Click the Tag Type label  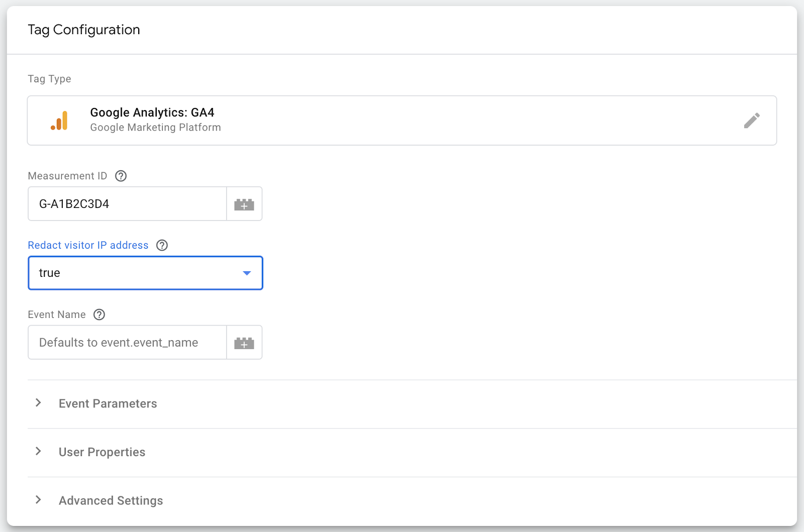49,79
